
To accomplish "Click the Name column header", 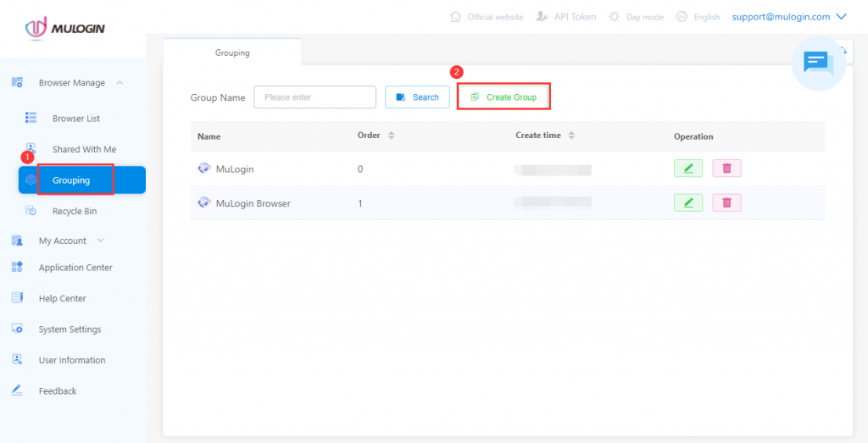I will pyautogui.click(x=209, y=136).
